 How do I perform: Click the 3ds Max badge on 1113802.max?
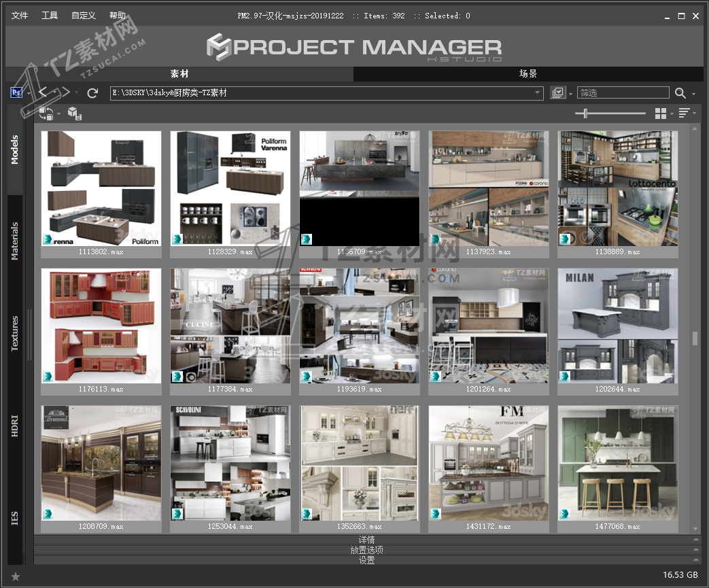pyautogui.click(x=48, y=239)
